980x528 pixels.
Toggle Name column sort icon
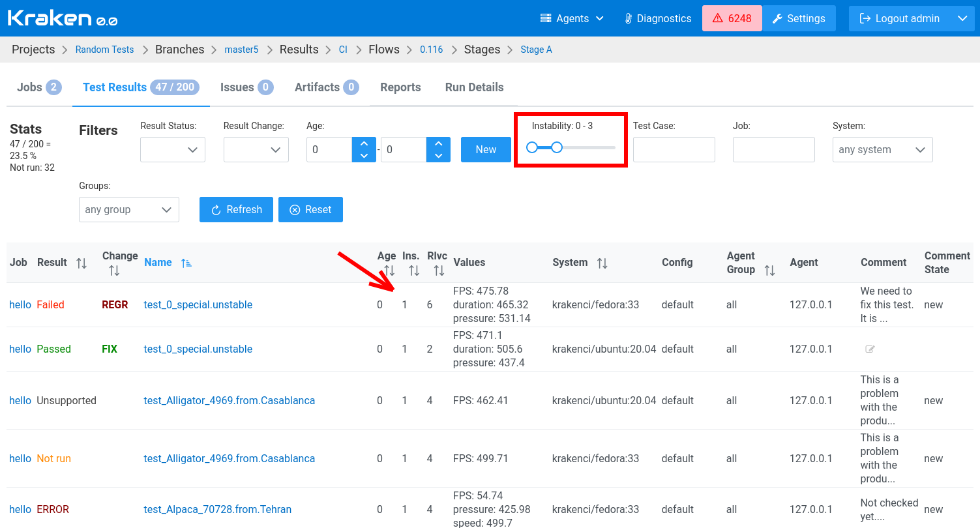pos(186,263)
